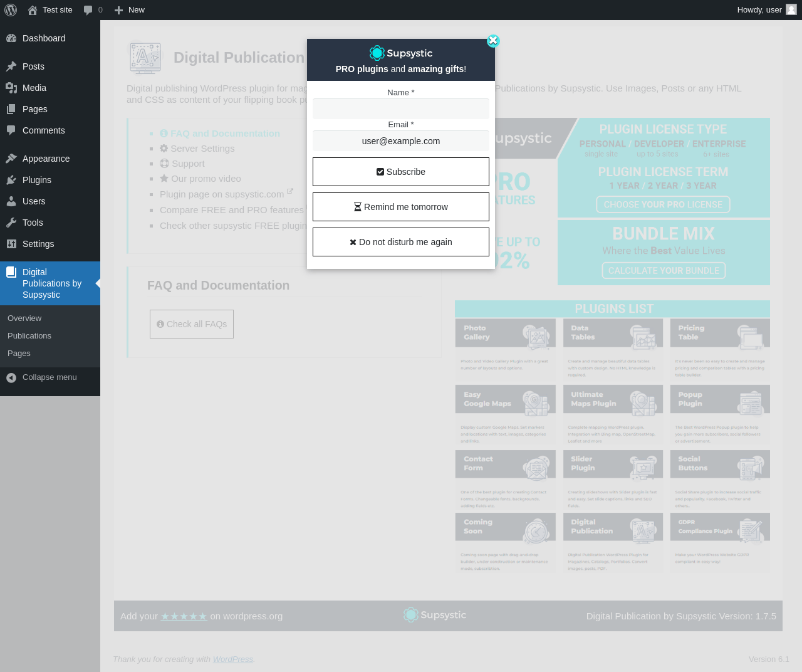The image size is (802, 672).
Task: Open the Digital Publication plugin card
Action: [x=613, y=542]
